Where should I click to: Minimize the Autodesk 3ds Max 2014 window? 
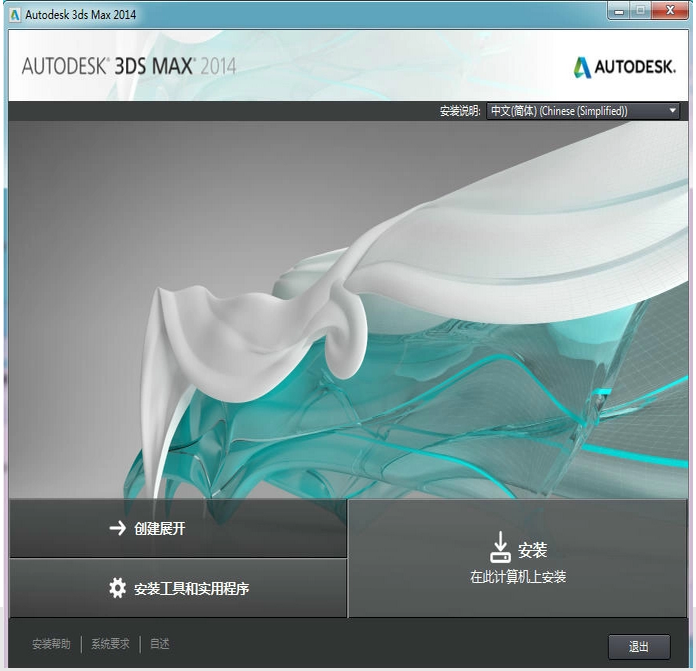(x=619, y=11)
